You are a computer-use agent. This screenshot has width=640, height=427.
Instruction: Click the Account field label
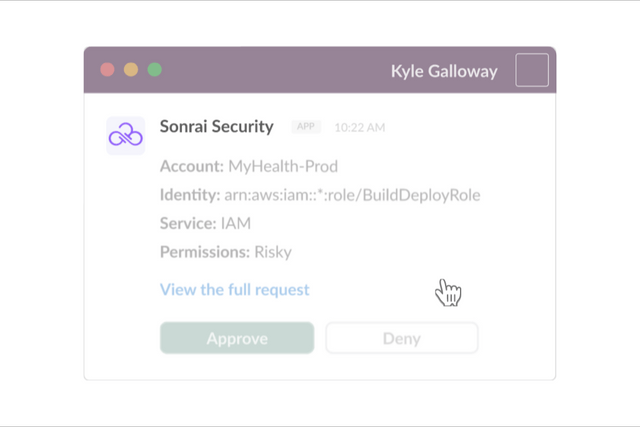click(192, 166)
